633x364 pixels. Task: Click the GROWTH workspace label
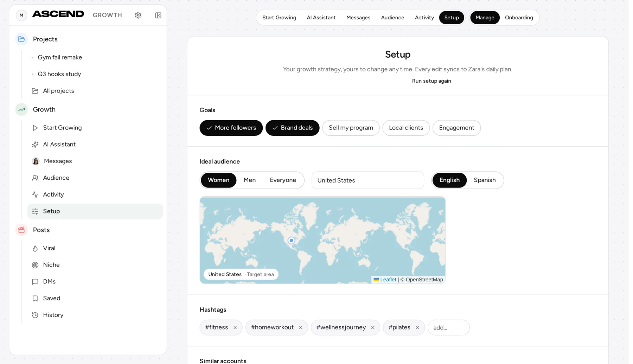[x=107, y=15]
